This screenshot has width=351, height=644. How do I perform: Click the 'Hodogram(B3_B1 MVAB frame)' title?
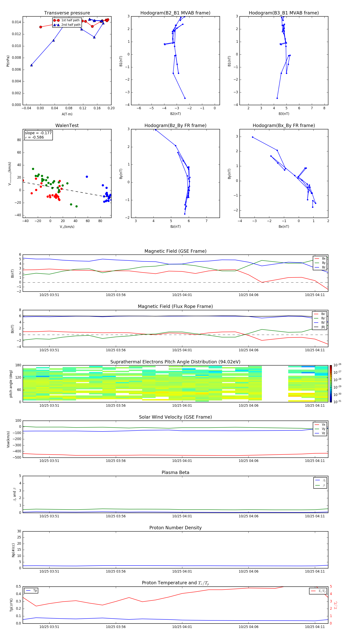pyautogui.click(x=284, y=13)
